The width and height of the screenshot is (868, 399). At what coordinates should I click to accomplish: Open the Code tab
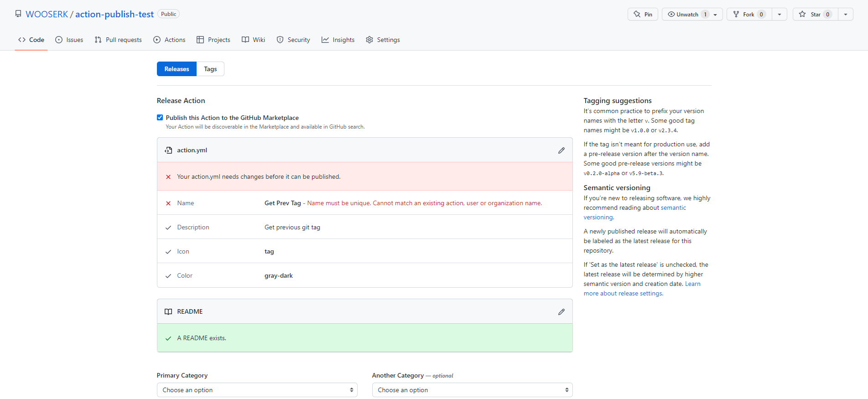(x=31, y=40)
